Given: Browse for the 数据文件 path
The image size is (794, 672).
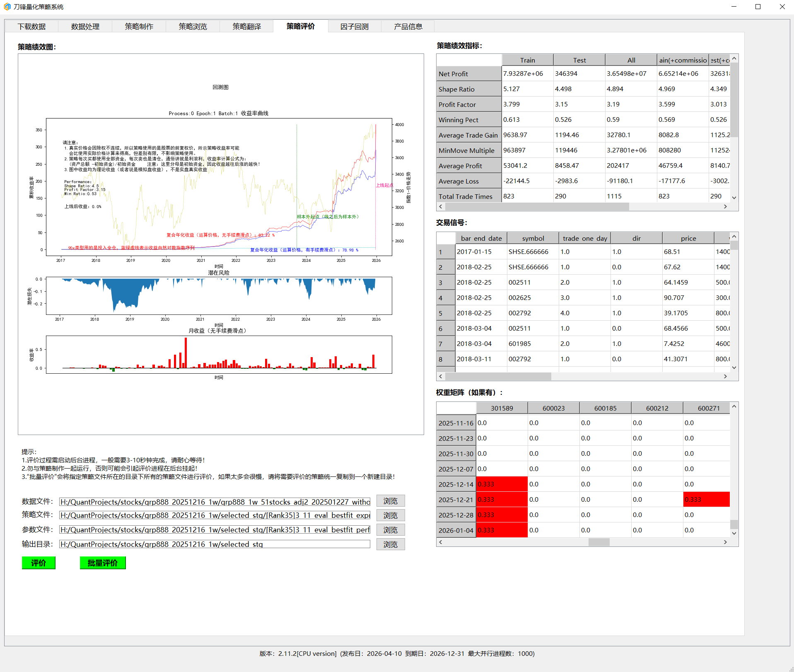Looking at the screenshot, I should point(390,501).
